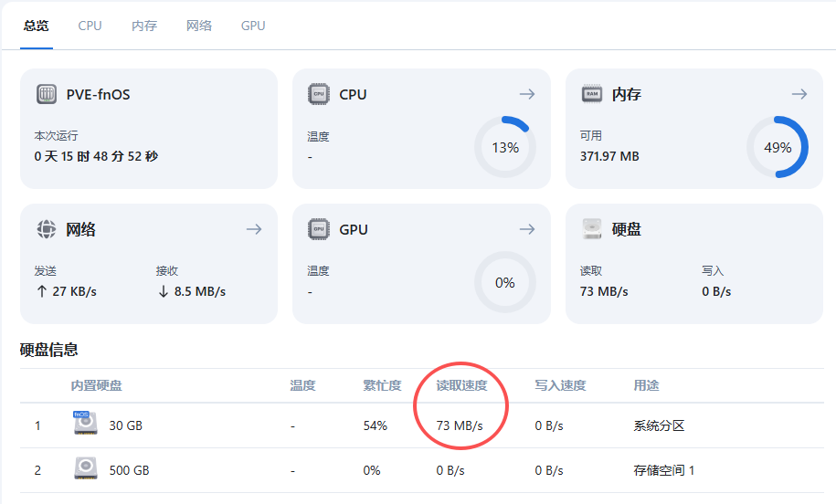Click the 500 GB disk icon

coord(85,468)
